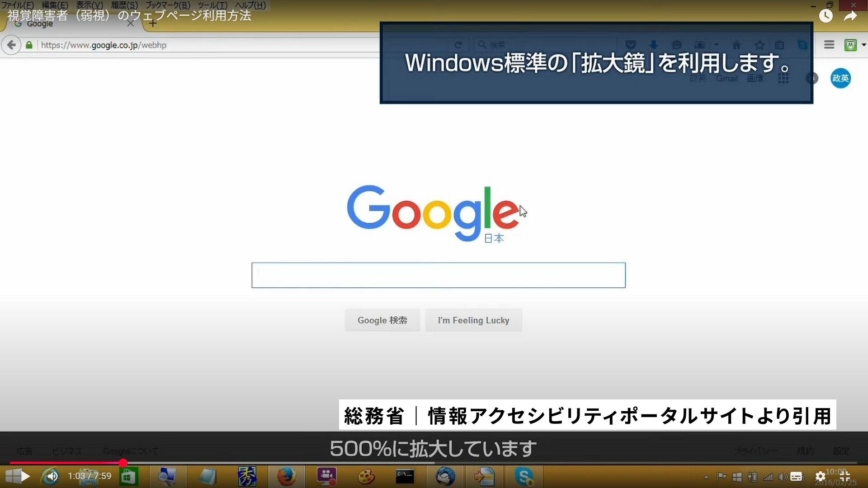Toggle subtitles/closed captions button
Viewport: 868px width, 488px height.
[x=797, y=476]
